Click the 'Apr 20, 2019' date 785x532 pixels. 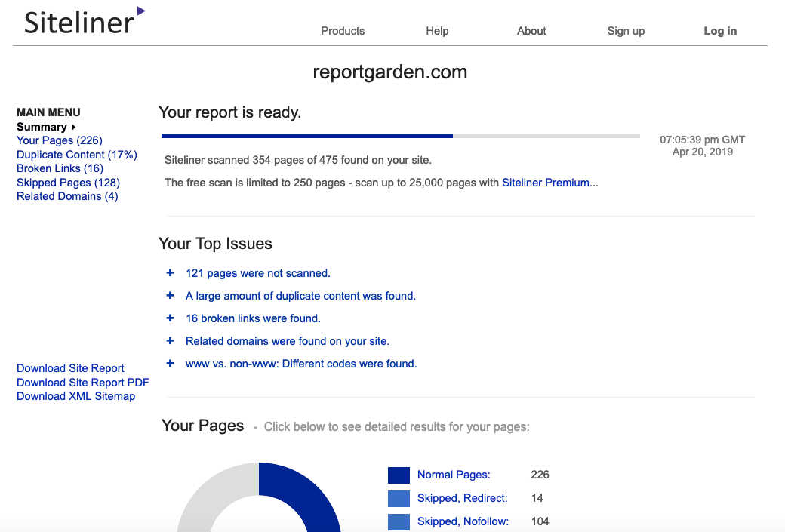(703, 152)
